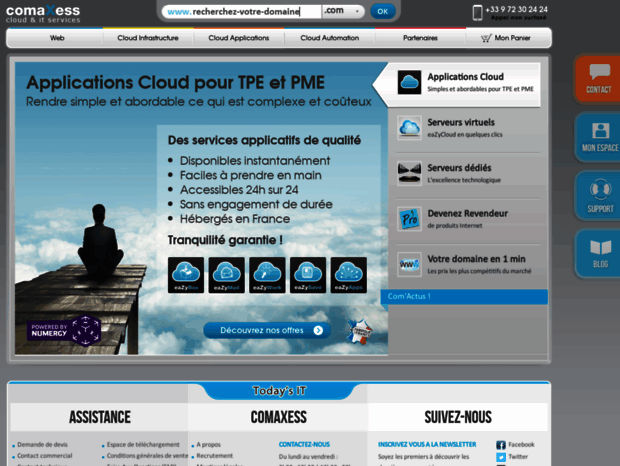620x466 pixels.
Task: Open the Blog sidebar icon
Action: 599,252
